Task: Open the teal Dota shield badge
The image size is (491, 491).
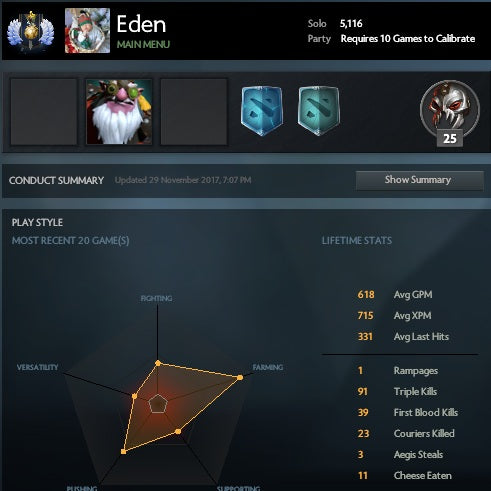Action: 319,111
